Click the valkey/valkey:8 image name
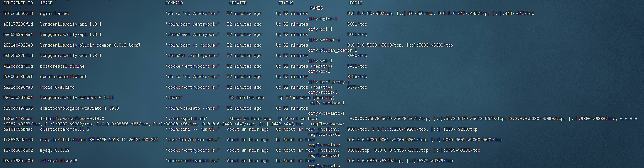The height and width of the screenshot is (168, 644). click(x=59, y=161)
